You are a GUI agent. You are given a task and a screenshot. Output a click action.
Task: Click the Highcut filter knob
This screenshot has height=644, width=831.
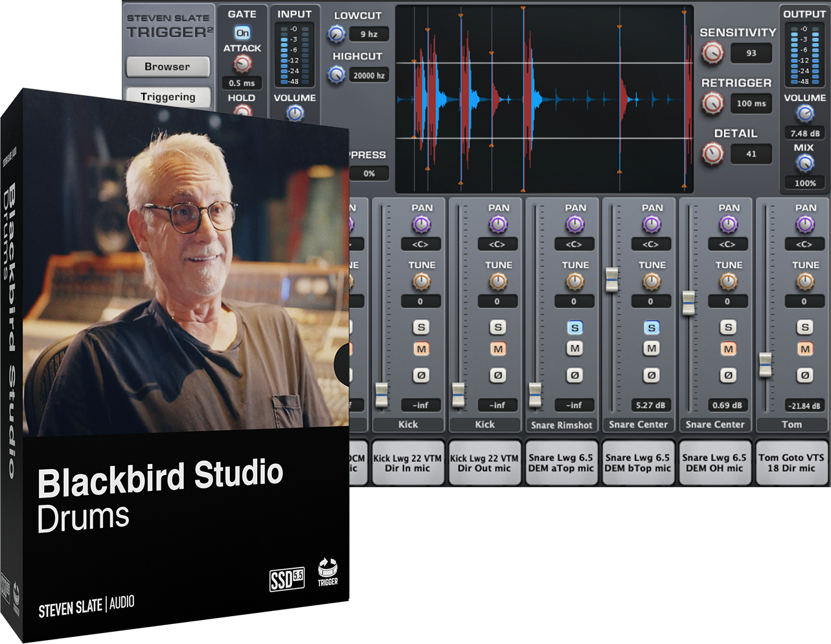coord(336,75)
